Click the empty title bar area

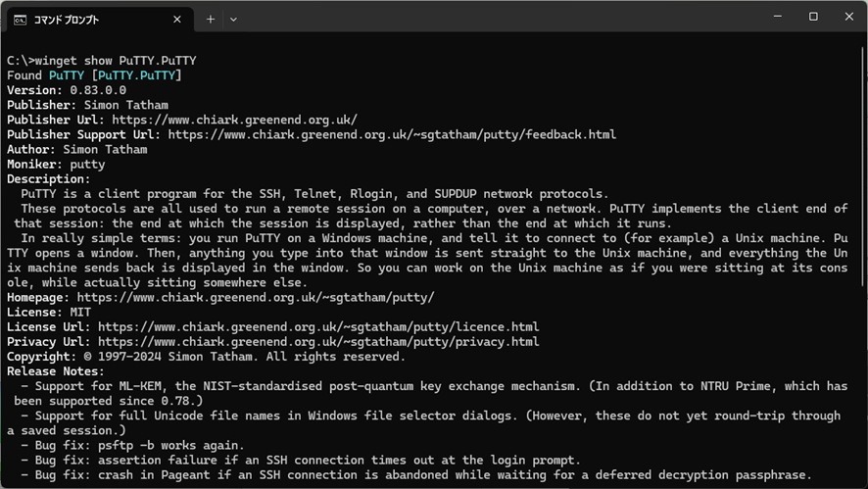[x=490, y=19]
